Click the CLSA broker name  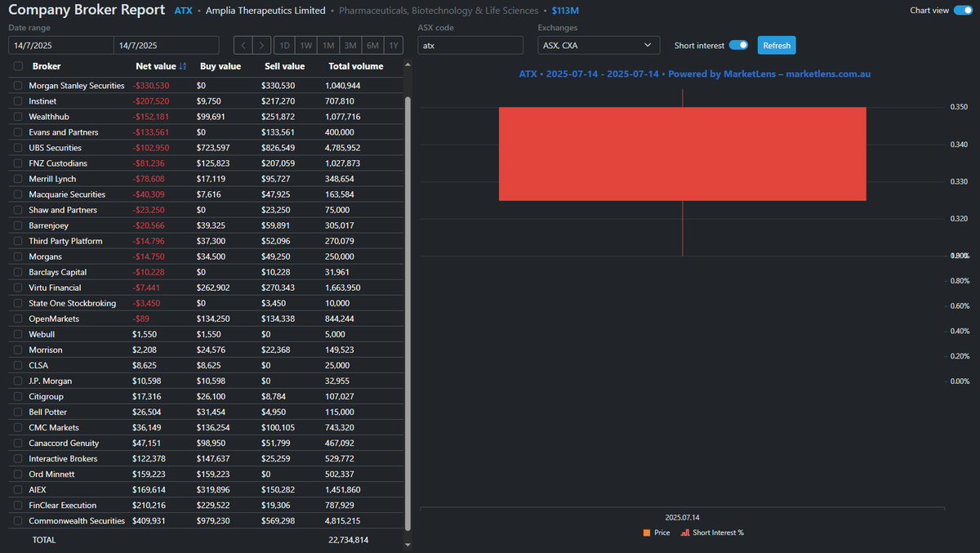(x=39, y=365)
